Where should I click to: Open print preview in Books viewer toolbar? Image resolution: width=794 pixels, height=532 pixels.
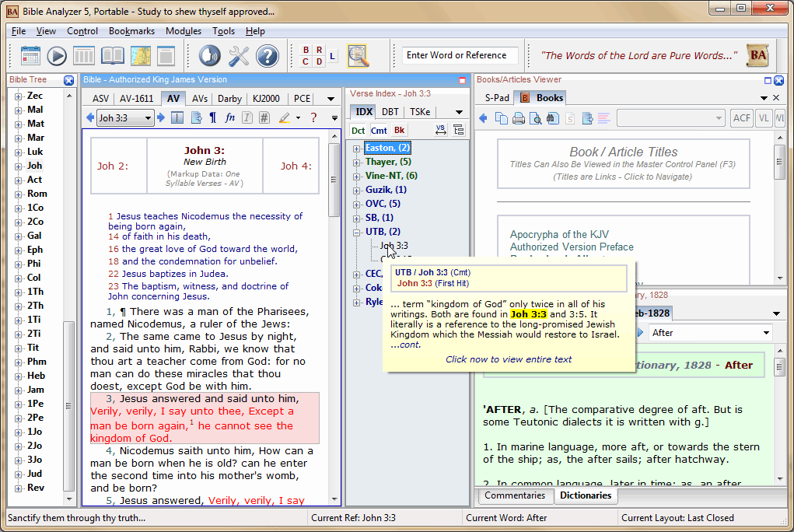[x=535, y=118]
